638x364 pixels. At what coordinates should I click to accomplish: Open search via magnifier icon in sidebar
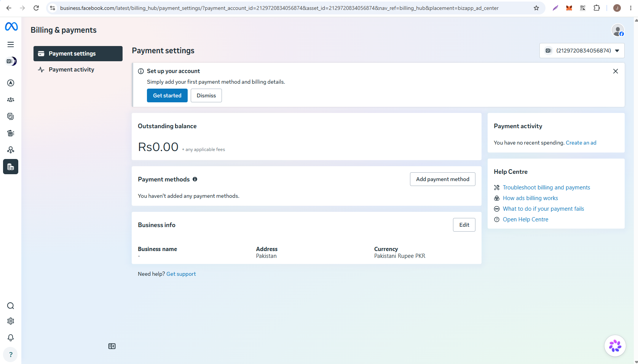[11, 306]
